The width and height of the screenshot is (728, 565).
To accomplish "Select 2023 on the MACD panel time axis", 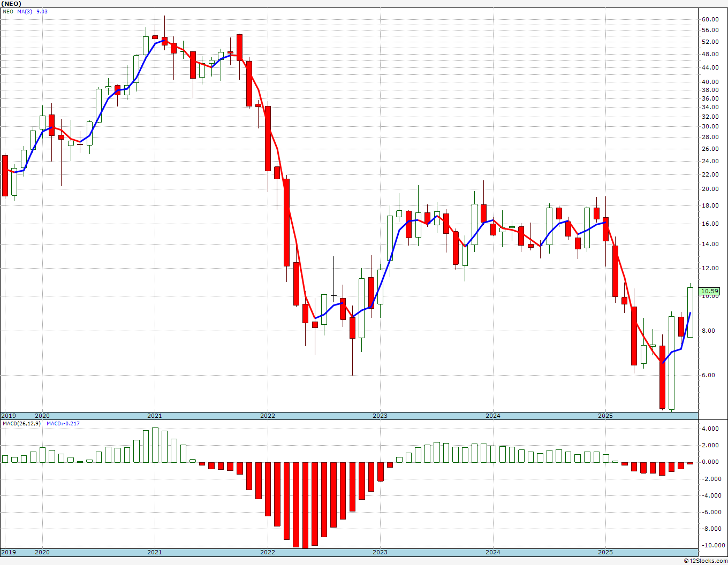I will pyautogui.click(x=380, y=552).
